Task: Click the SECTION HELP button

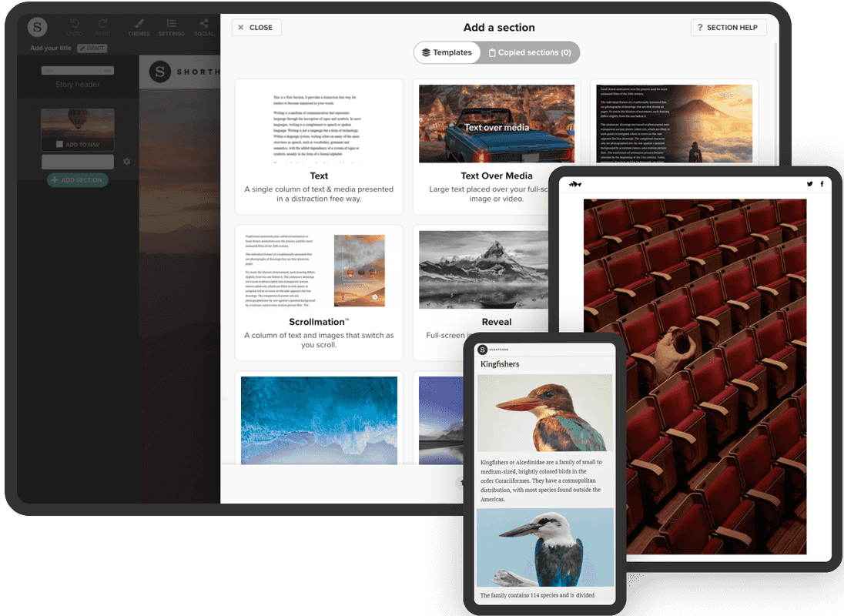Action: [728, 27]
